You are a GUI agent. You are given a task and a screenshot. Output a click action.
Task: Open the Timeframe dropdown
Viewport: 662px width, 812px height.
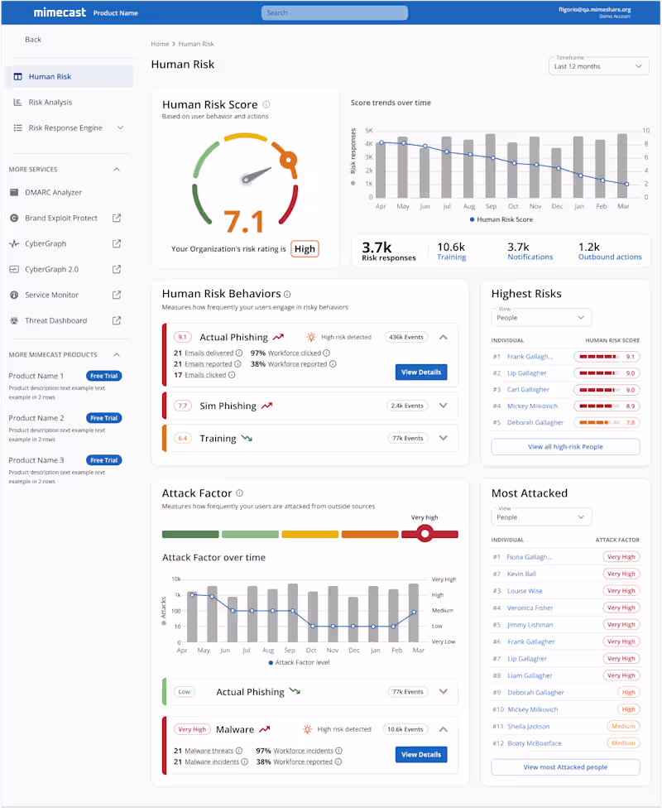pos(598,66)
